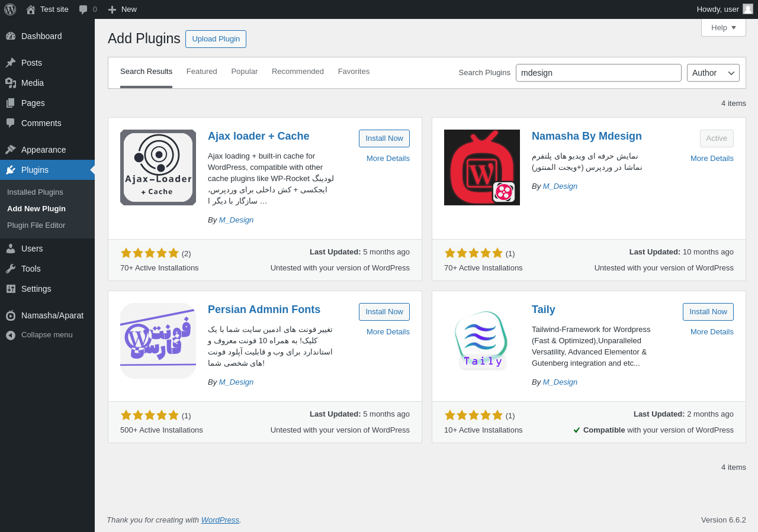Screen dimensions: 758x532
Task: Open the New content dropdown in admin bar
Action: tap(122, 9)
